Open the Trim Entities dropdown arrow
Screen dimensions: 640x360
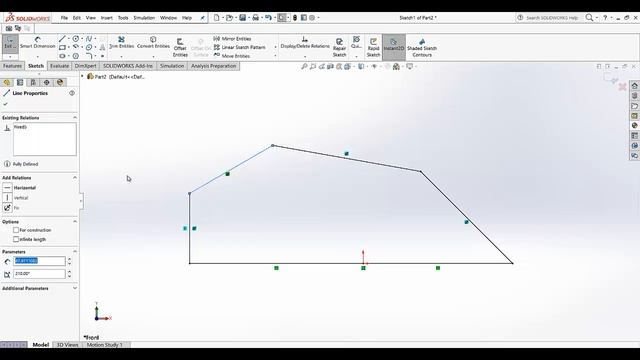point(121,56)
